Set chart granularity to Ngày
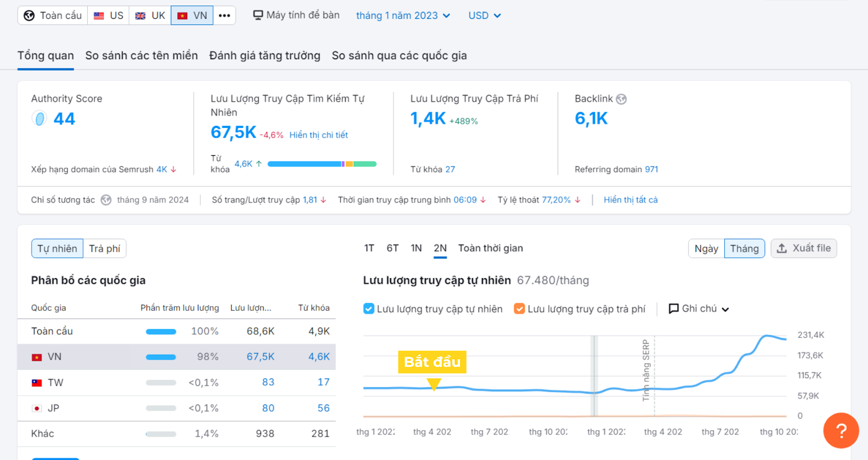This screenshot has width=868, height=460. click(706, 248)
